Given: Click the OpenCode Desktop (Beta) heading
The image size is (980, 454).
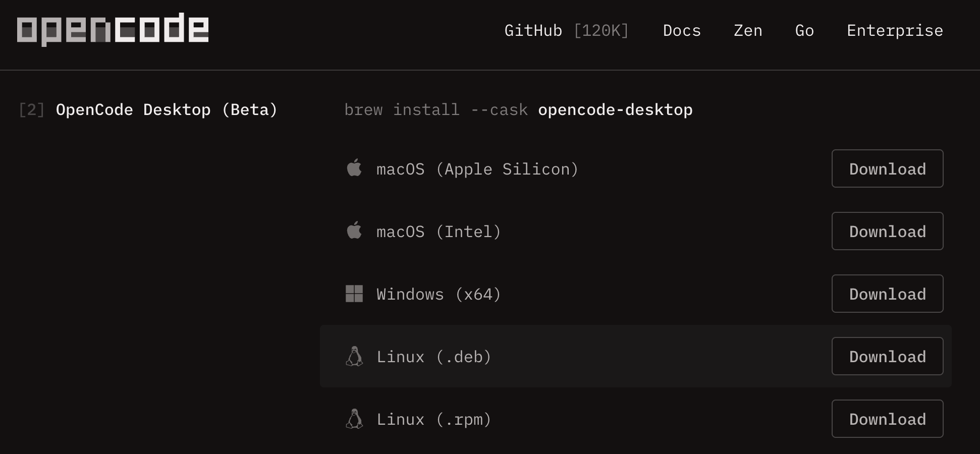Looking at the screenshot, I should pyautogui.click(x=167, y=110).
